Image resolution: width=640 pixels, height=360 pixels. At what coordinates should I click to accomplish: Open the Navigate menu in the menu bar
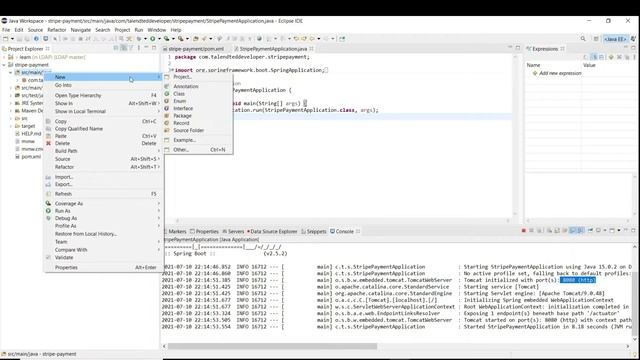pos(81,30)
